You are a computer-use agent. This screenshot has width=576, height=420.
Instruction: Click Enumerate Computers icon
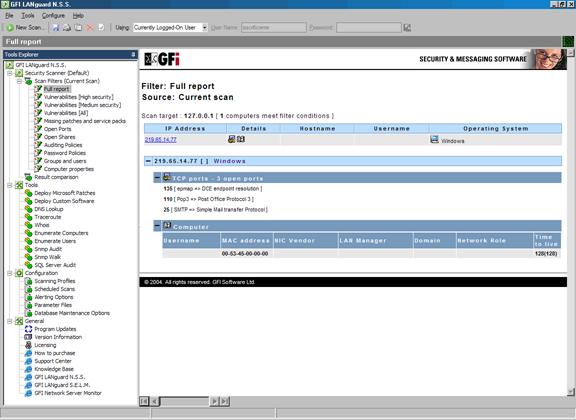[28, 233]
